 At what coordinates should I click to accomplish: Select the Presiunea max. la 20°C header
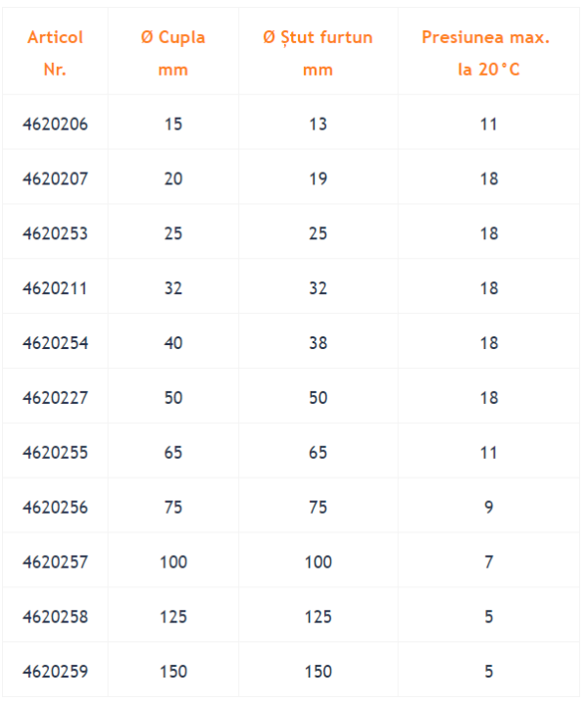[488, 53]
